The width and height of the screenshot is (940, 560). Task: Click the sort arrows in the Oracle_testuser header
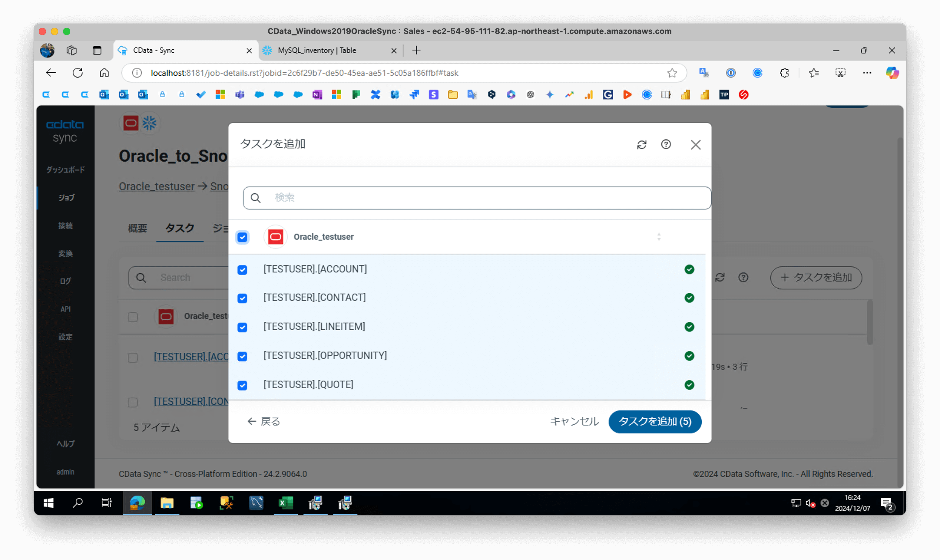click(659, 237)
